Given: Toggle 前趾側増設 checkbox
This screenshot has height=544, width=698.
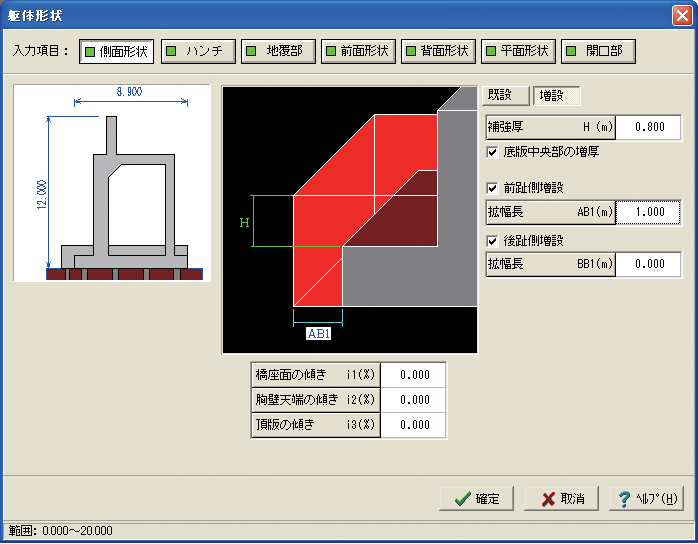Looking at the screenshot, I should (492, 188).
